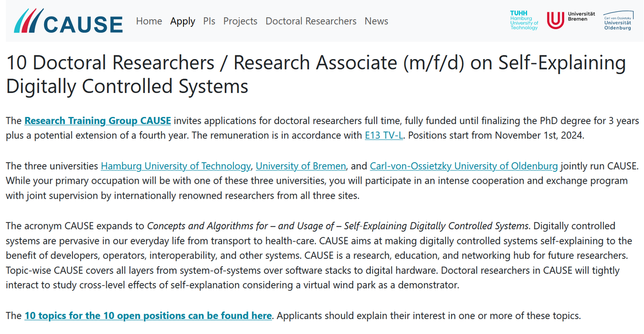Open the E13 TV-L link
The image size is (644, 334).
click(x=384, y=135)
